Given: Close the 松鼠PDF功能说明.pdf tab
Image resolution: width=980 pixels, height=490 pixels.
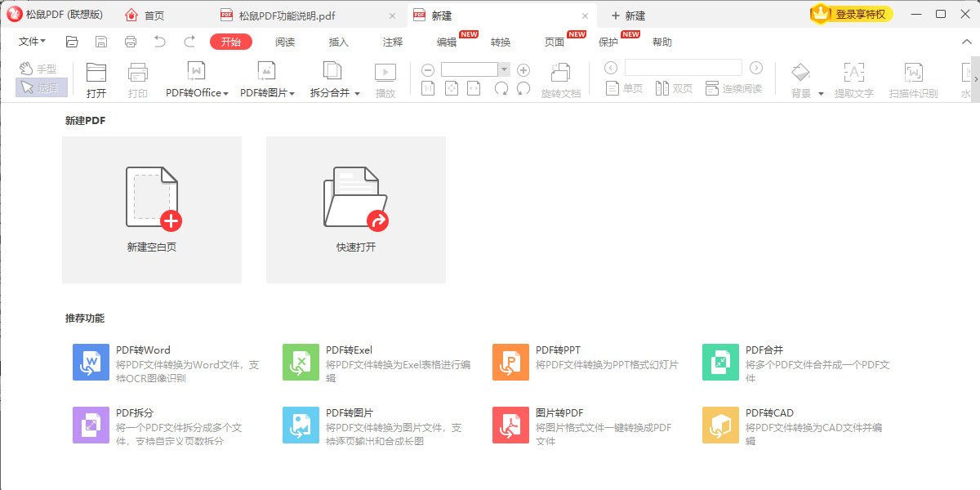Looking at the screenshot, I should click(x=394, y=16).
